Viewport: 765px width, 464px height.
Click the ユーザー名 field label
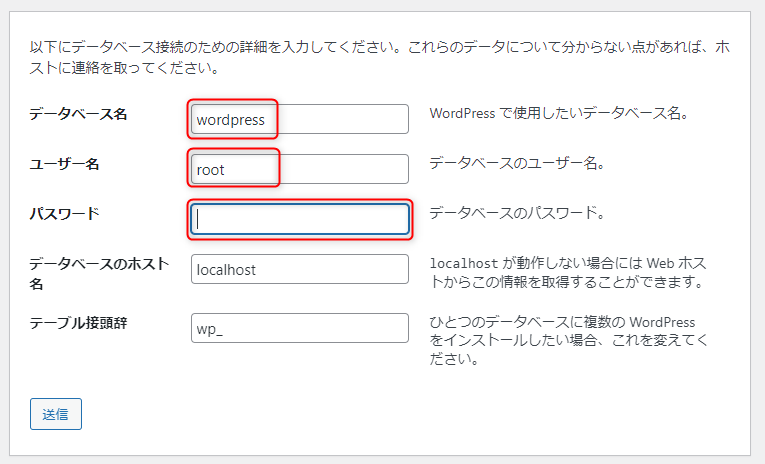click(x=64, y=164)
